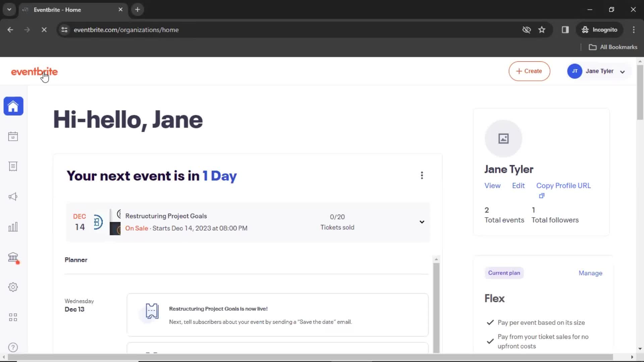Open a new browser tab
This screenshot has width=644, height=362.
[138, 10]
